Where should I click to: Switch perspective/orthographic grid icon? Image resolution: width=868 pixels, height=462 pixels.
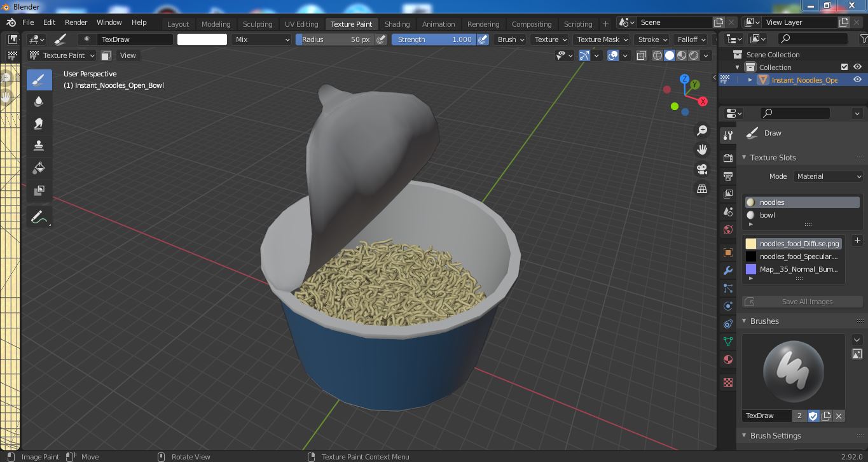pyautogui.click(x=702, y=189)
